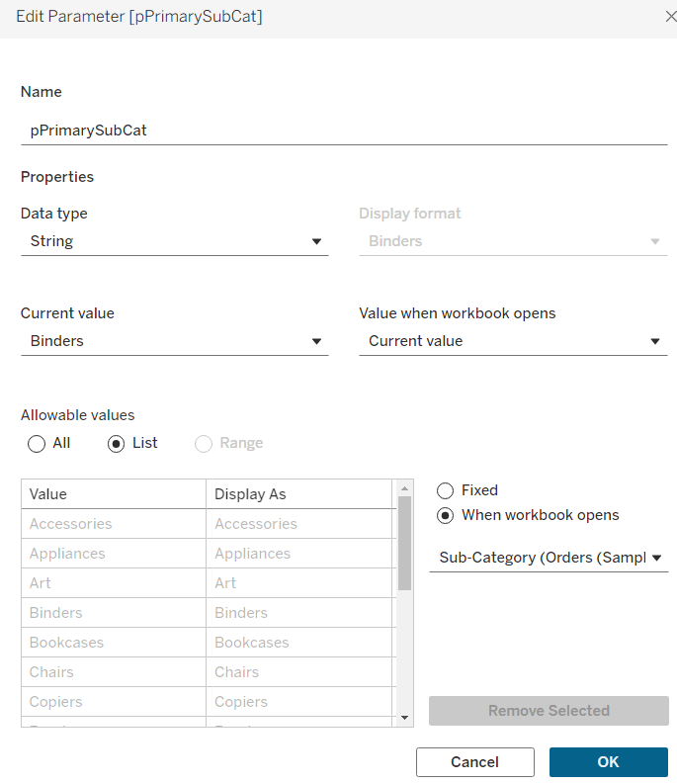This screenshot has height=784, width=677.
Task: Click the scroll down arrow of values list
Action: click(404, 717)
